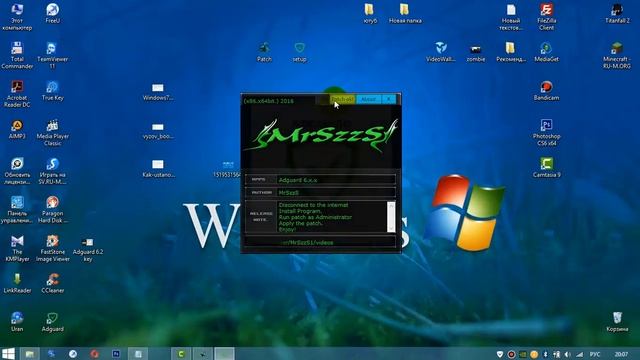The height and width of the screenshot is (360, 640).
Task: Select the Adguard setup file icon
Action: pyautogui.click(x=299, y=52)
